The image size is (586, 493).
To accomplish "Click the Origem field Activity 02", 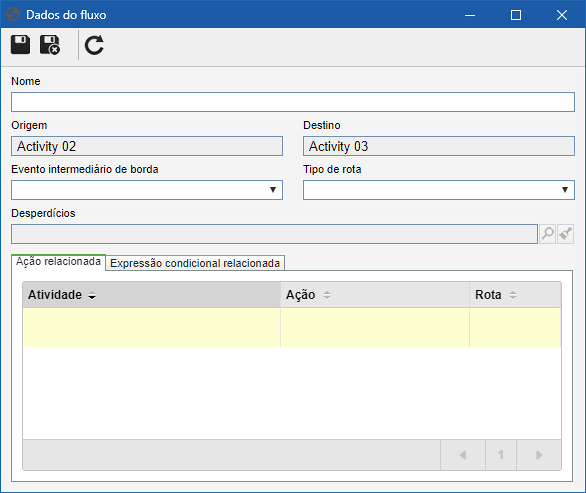I will click(x=147, y=146).
